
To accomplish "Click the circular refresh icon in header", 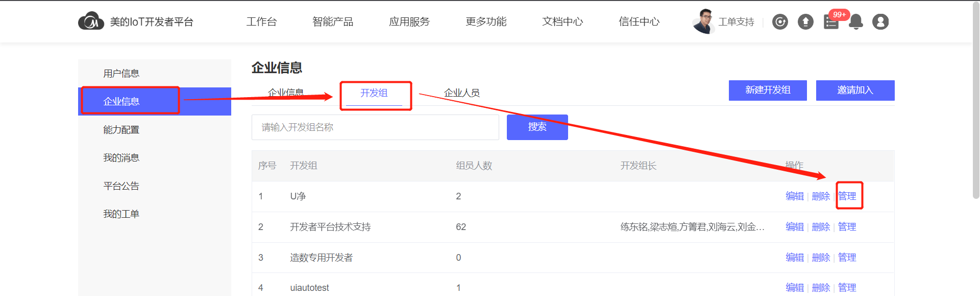I will tap(780, 22).
